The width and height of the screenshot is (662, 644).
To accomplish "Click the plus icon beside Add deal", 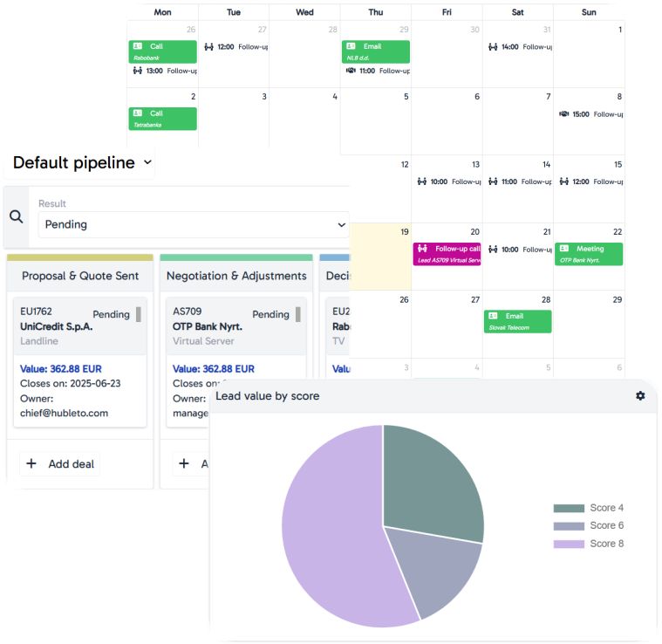I will click(x=31, y=463).
